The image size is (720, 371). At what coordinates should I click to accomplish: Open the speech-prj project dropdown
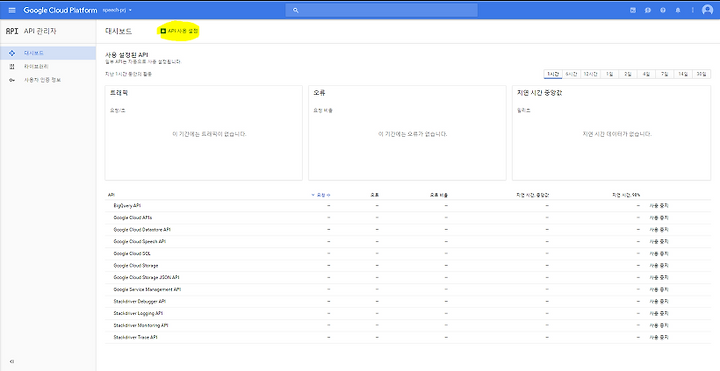click(117, 10)
